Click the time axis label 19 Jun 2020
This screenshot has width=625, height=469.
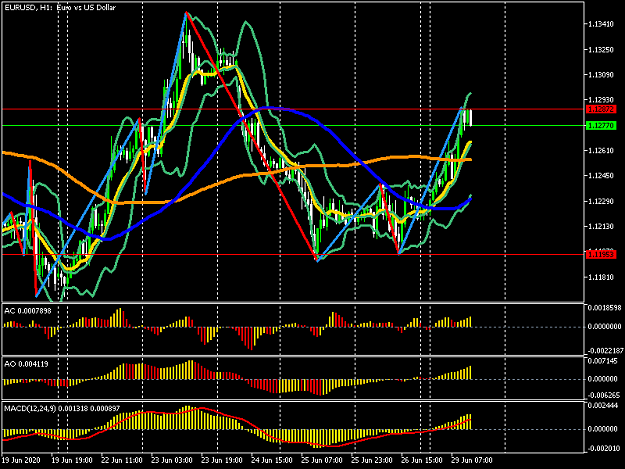click(21, 460)
